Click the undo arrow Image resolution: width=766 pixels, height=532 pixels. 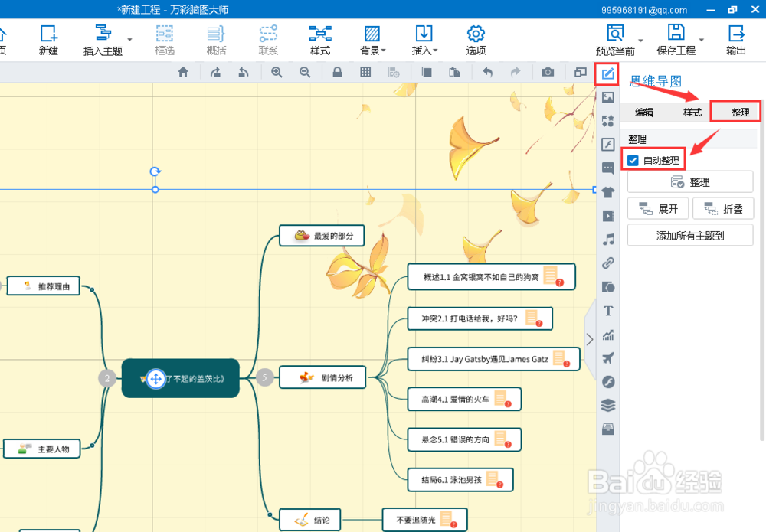pos(487,72)
